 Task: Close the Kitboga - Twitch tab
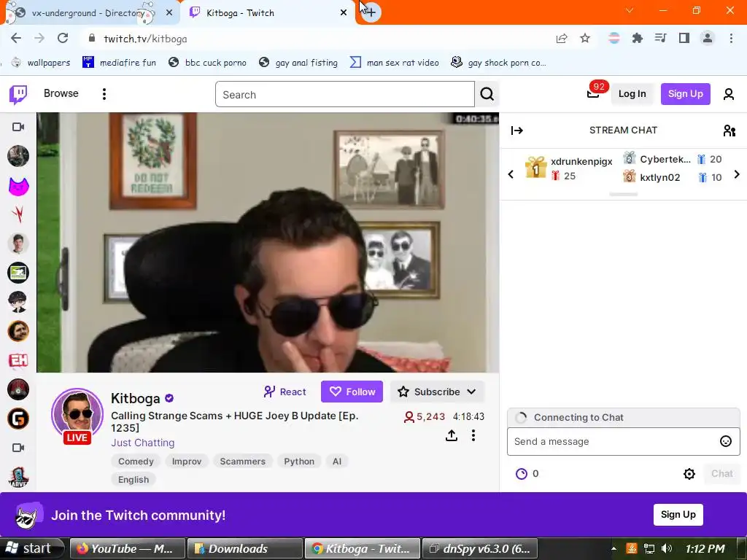(344, 13)
